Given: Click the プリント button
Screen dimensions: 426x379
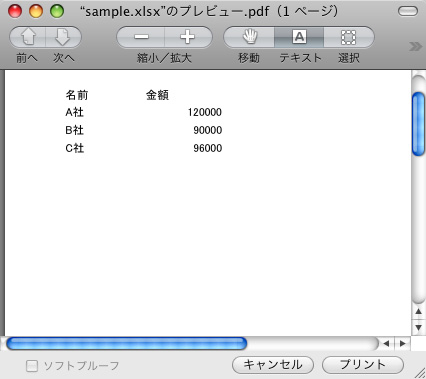Looking at the screenshot, I should point(363,365).
